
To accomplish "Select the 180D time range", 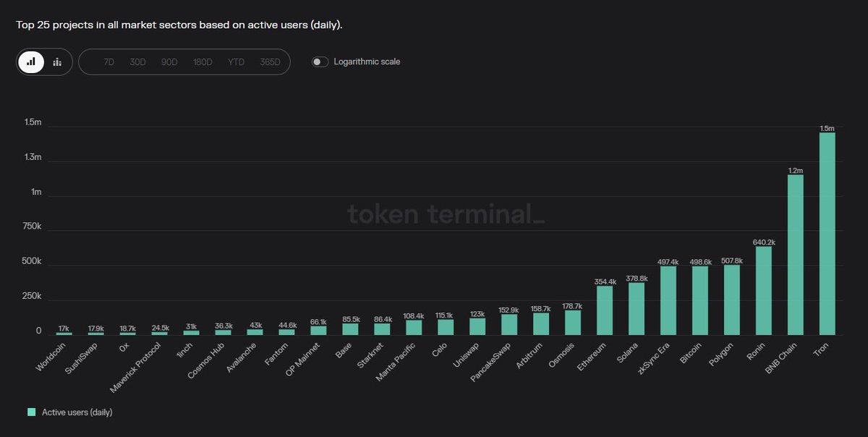I will point(203,62).
